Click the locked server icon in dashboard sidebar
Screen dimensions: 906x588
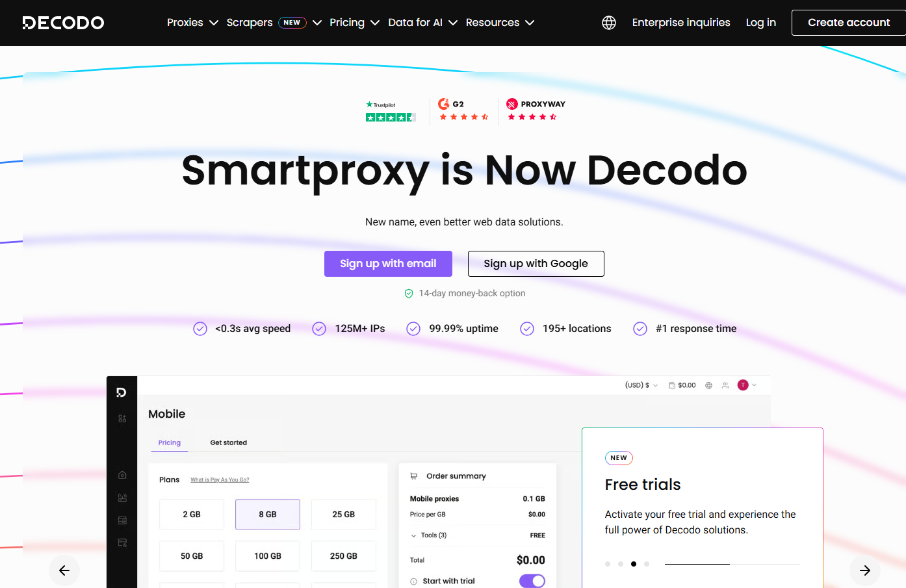pos(122,543)
